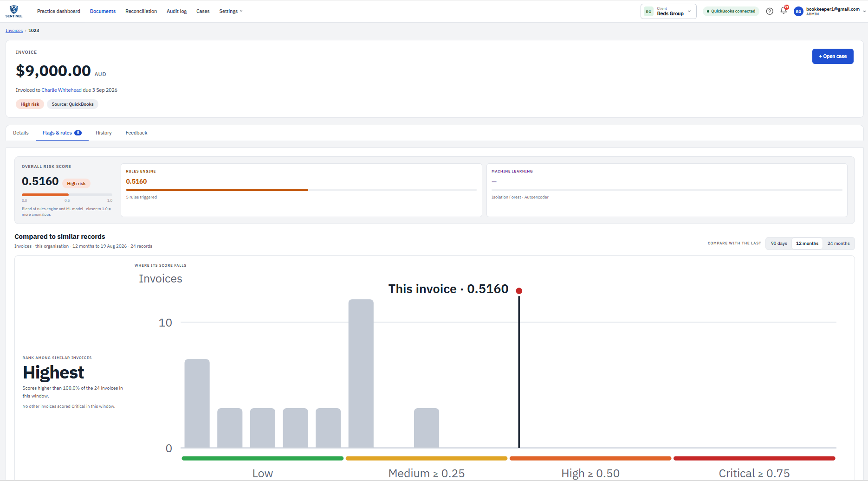Click the 'Highest' rank text

(x=53, y=372)
